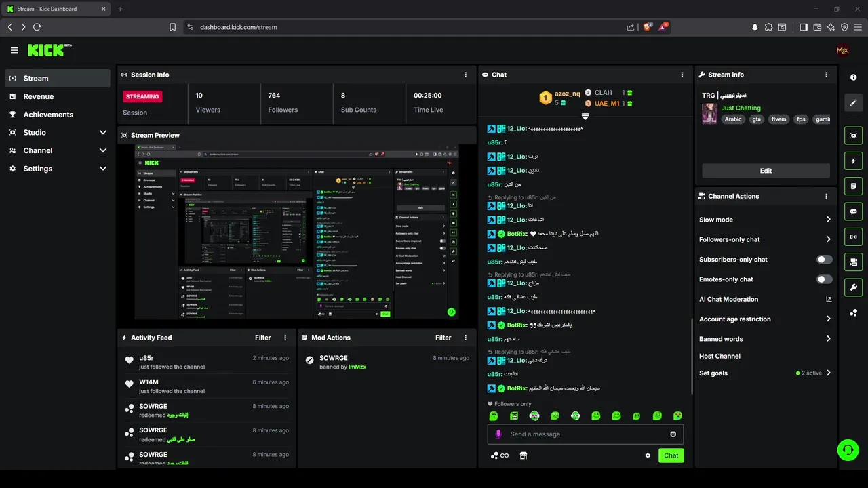The width and height of the screenshot is (868, 488).
Task: Click the Kick logo
Action: [50, 50]
